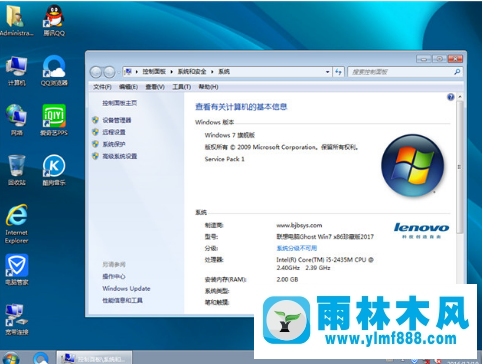Click the Forward navigation arrow

tap(109, 72)
